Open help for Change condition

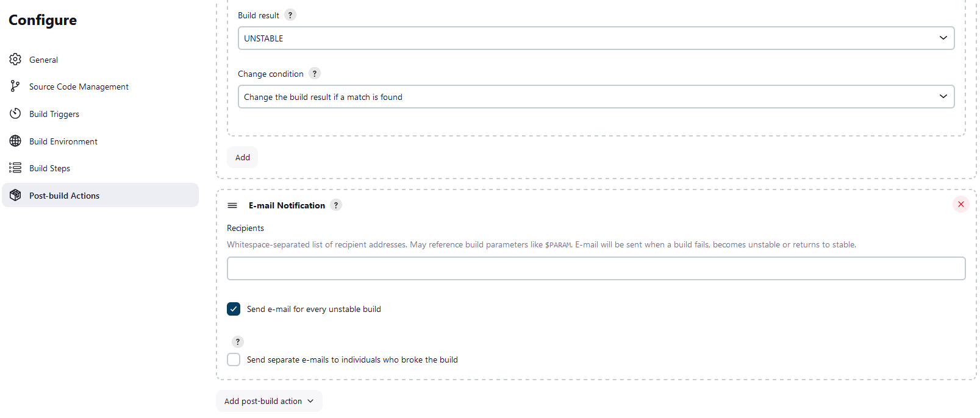(x=315, y=73)
